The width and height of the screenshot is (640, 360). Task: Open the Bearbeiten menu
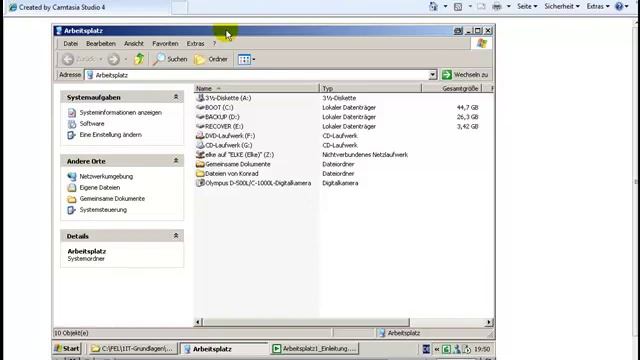[101, 43]
